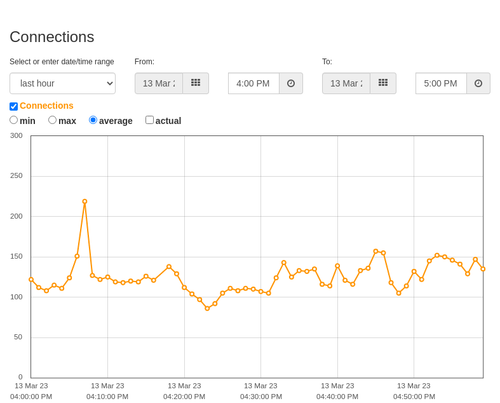Click the 'Select or enter date/time range' label
500x403 pixels.
pyautogui.click(x=62, y=62)
